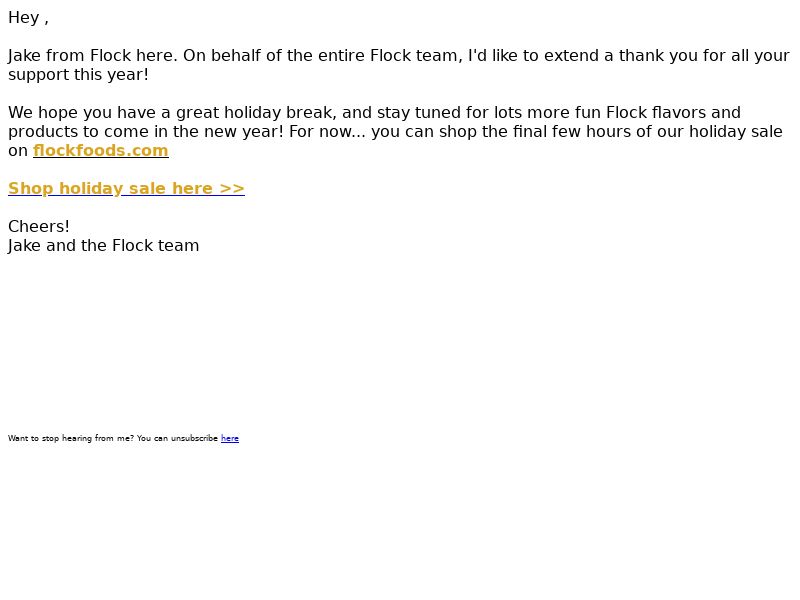Click 'stay tuned for lots more' text
Screen dimensions: 800x600
[x=473, y=112]
